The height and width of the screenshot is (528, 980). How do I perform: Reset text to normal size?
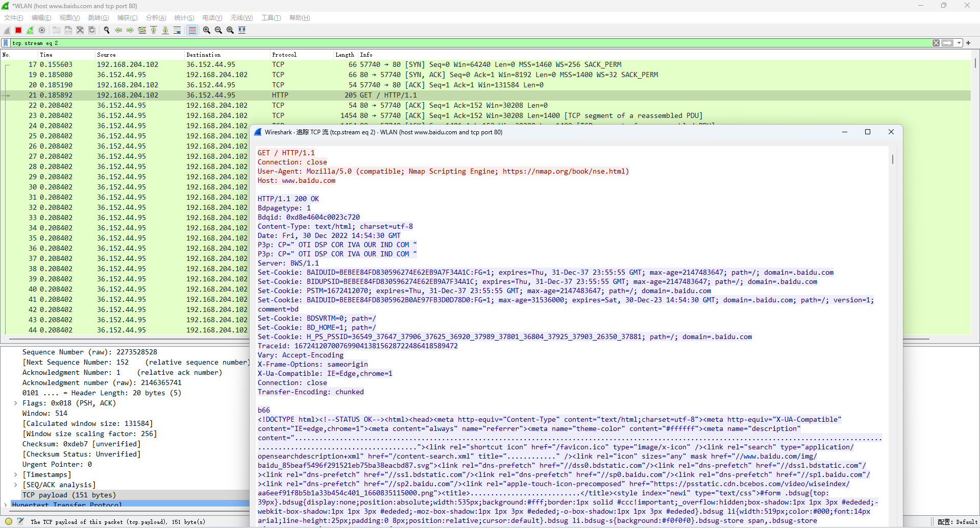click(230, 30)
